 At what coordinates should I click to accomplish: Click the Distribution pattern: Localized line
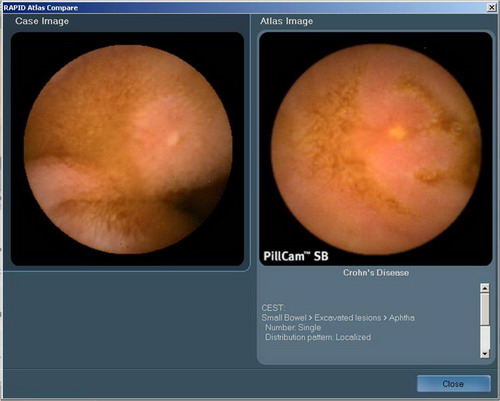coord(318,337)
